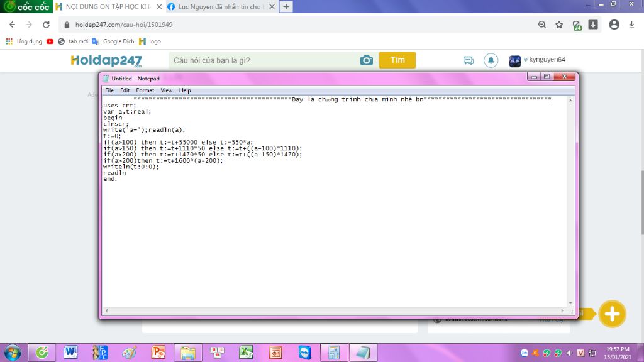Open the View menu in Notepad
Viewport: 644px width, 362px height.
[x=166, y=90]
